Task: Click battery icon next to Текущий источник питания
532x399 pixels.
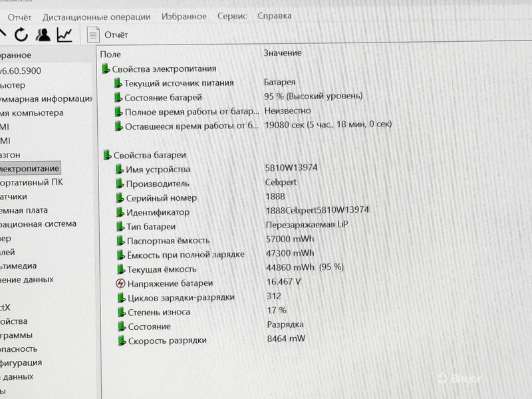Action: coord(118,83)
